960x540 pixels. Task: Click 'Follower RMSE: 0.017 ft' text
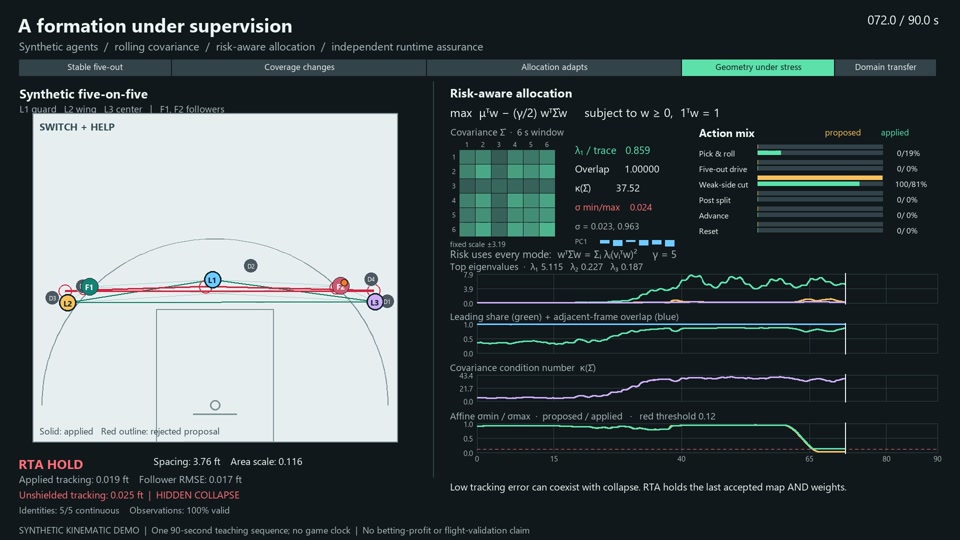[x=190, y=480]
